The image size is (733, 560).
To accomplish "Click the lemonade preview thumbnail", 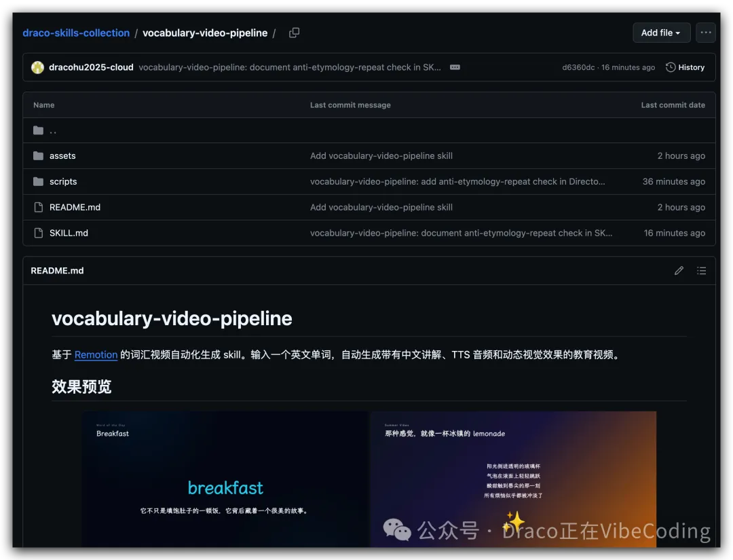I will click(513, 479).
